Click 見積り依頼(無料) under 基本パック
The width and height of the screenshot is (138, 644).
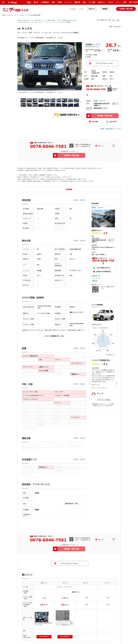pos(44,636)
